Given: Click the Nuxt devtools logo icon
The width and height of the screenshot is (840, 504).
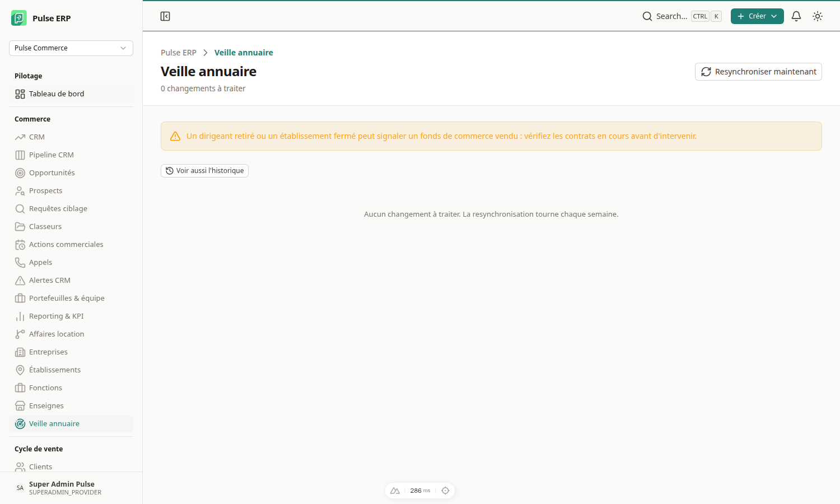Looking at the screenshot, I should coord(395,491).
